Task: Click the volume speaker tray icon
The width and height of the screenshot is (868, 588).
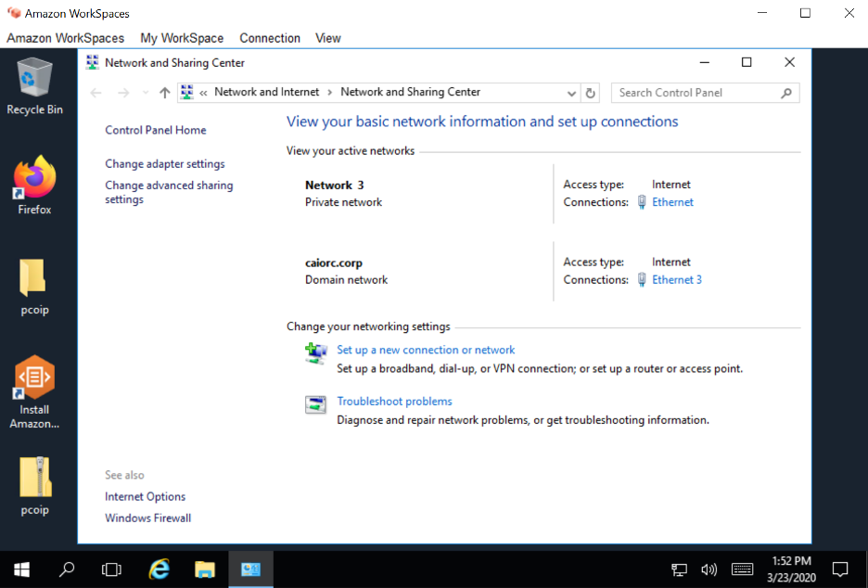Action: (708, 569)
